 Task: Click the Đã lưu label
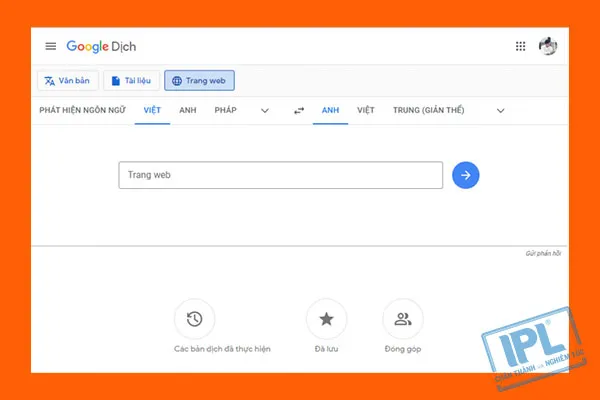326,349
